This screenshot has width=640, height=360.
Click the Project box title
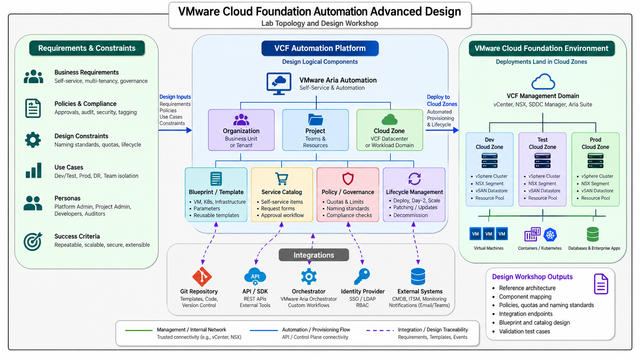click(316, 131)
